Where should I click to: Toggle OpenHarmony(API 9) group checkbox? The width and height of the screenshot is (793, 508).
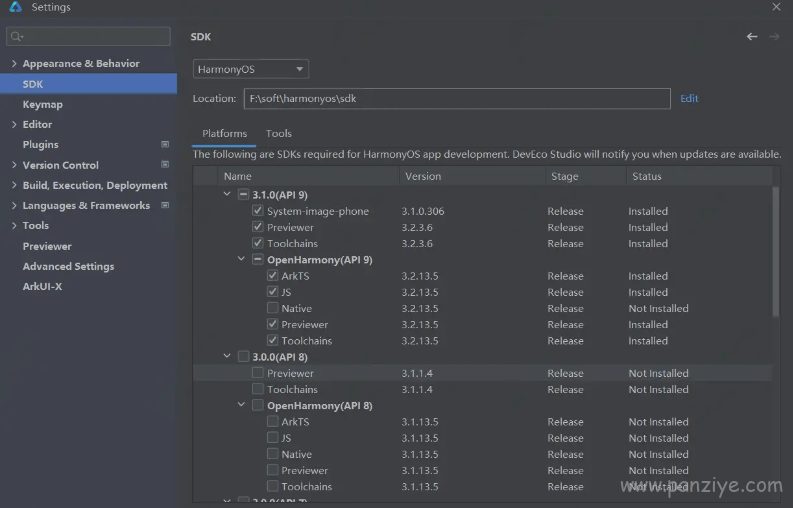click(257, 259)
